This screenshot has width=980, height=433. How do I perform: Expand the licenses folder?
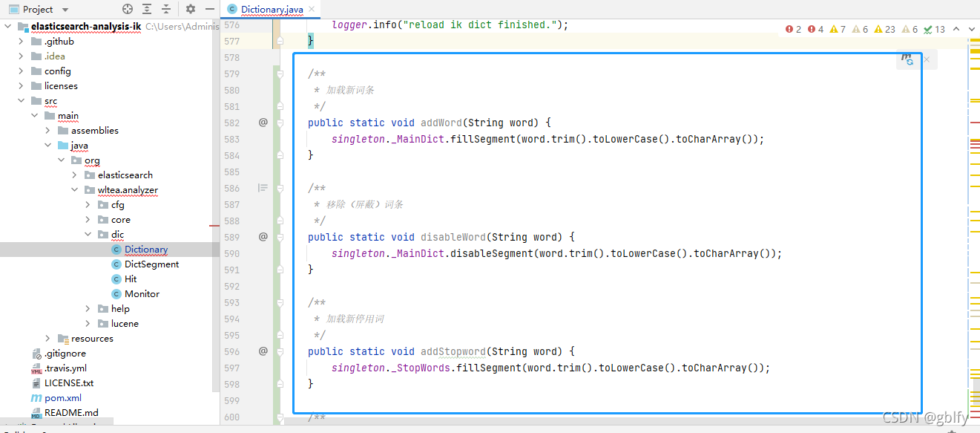[21, 86]
